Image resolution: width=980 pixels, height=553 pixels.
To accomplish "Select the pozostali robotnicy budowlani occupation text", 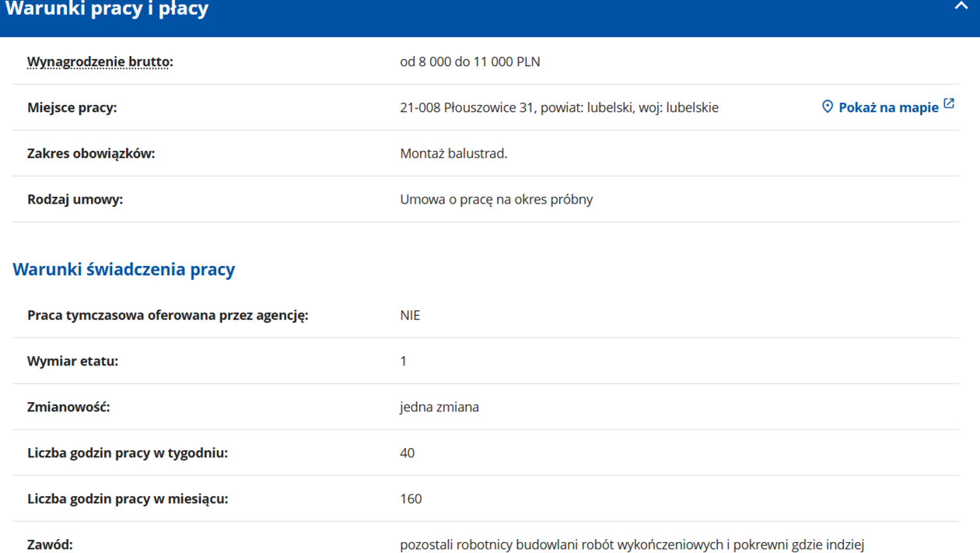I will (632, 544).
